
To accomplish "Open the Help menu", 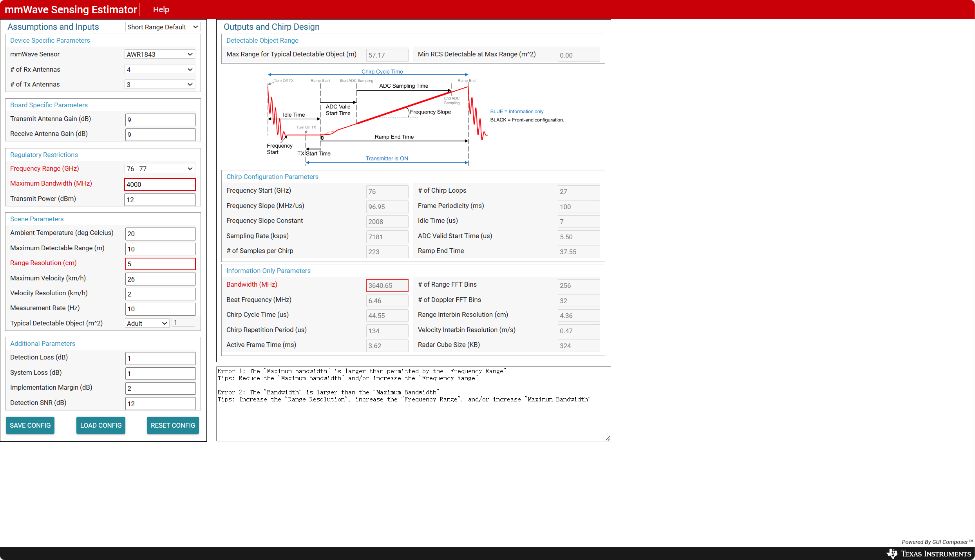I will [x=161, y=9].
